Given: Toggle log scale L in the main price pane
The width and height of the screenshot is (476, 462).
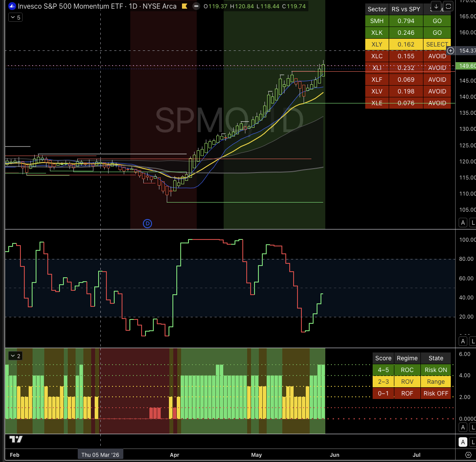Looking at the screenshot, I should coord(473,223).
